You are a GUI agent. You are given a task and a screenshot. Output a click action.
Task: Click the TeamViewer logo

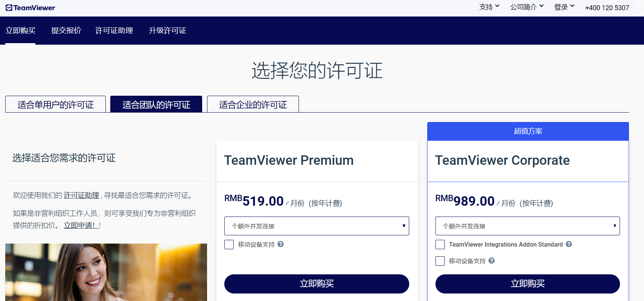30,8
